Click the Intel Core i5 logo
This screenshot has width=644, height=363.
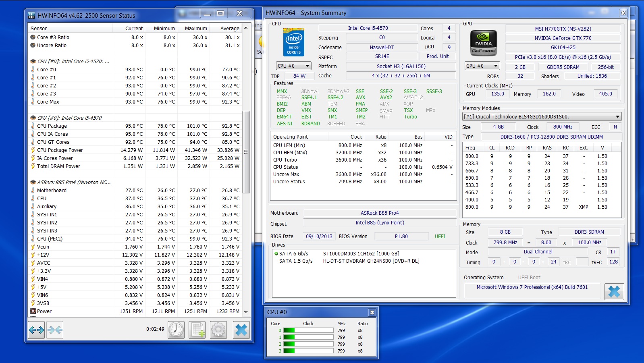(x=294, y=42)
